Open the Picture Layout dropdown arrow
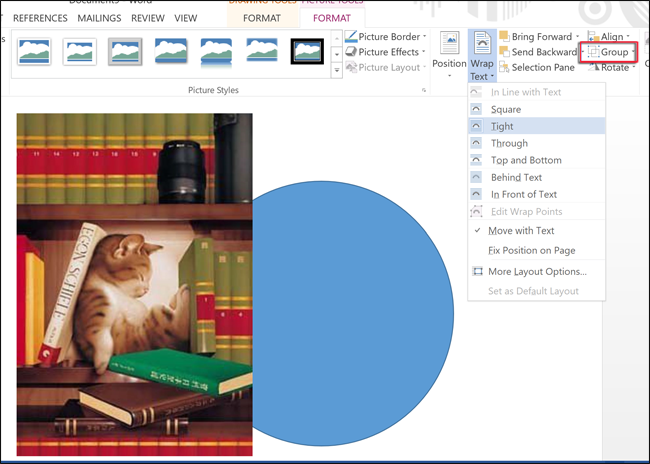650x464 pixels. coord(424,67)
